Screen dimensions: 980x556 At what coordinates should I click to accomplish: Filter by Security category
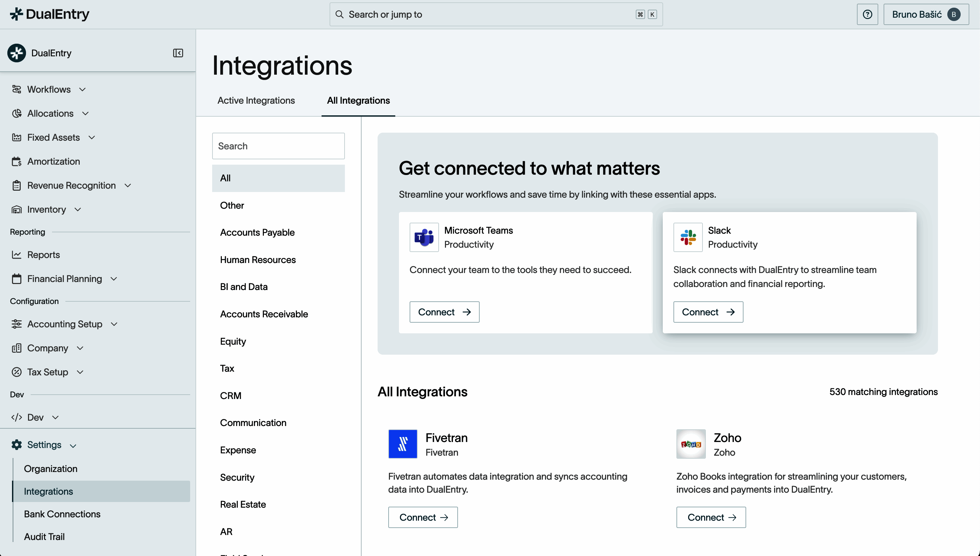[x=278, y=477]
